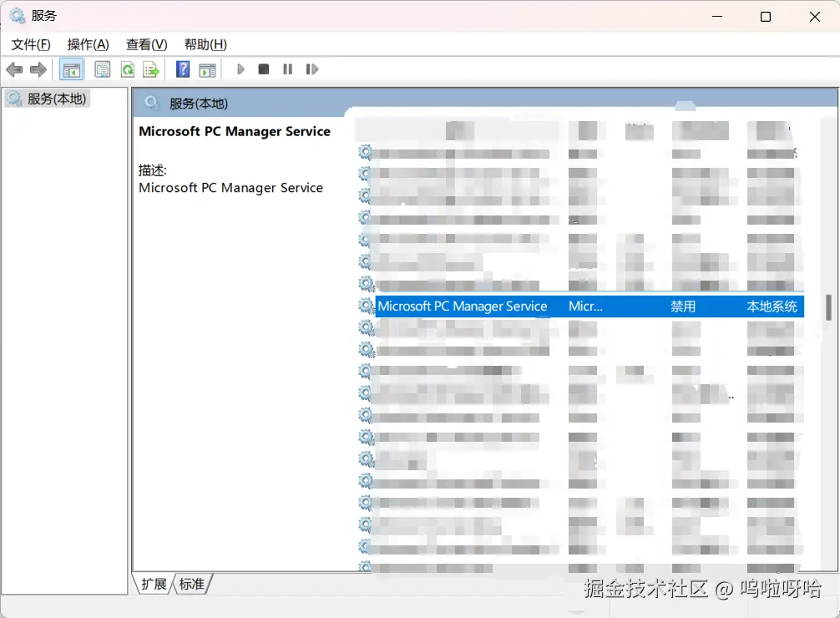Viewport: 840px width, 618px height.
Task: Switch to the 标准 tab
Action: coord(192,584)
